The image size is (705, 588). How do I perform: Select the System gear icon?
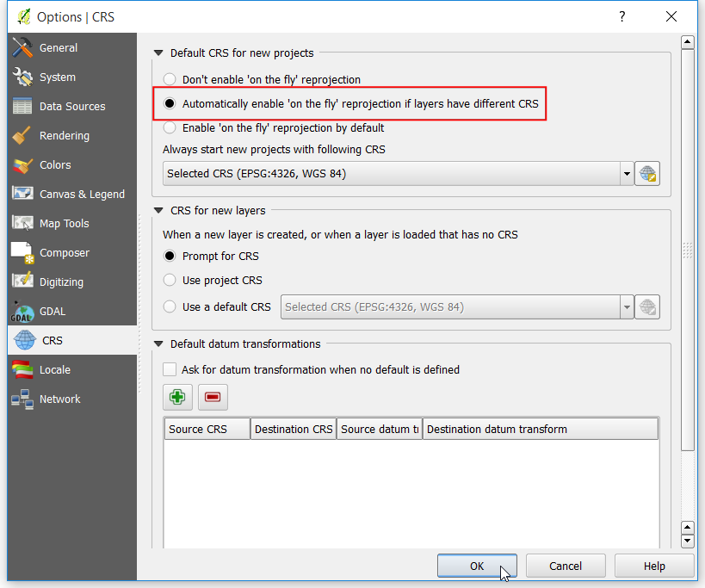click(22, 77)
